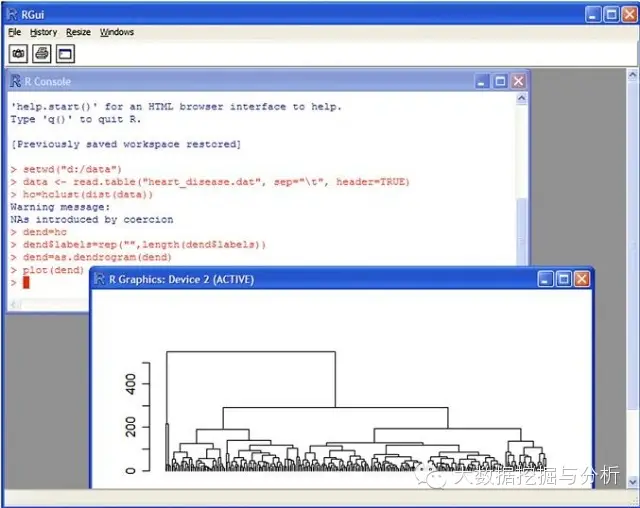Click the RGui workspace scrollbar down arrow
Image resolution: width=640 pixels, height=508 pixels.
point(632,482)
